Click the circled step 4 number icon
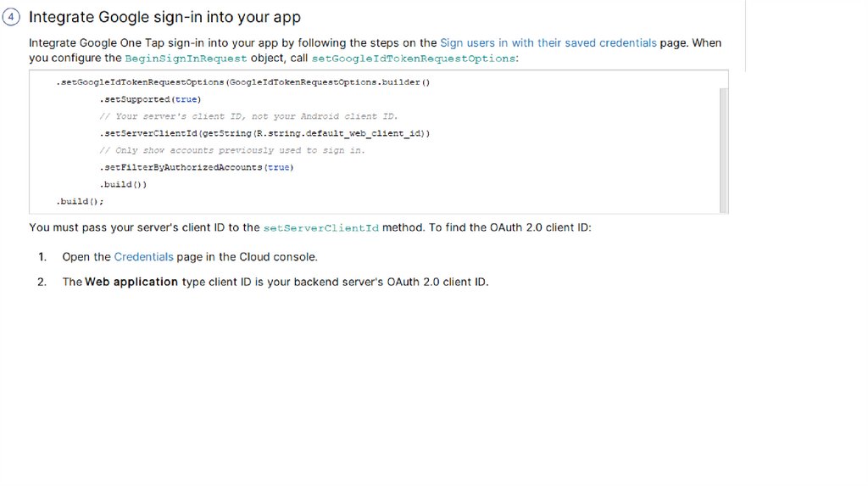The width and height of the screenshot is (868, 487). (x=12, y=18)
